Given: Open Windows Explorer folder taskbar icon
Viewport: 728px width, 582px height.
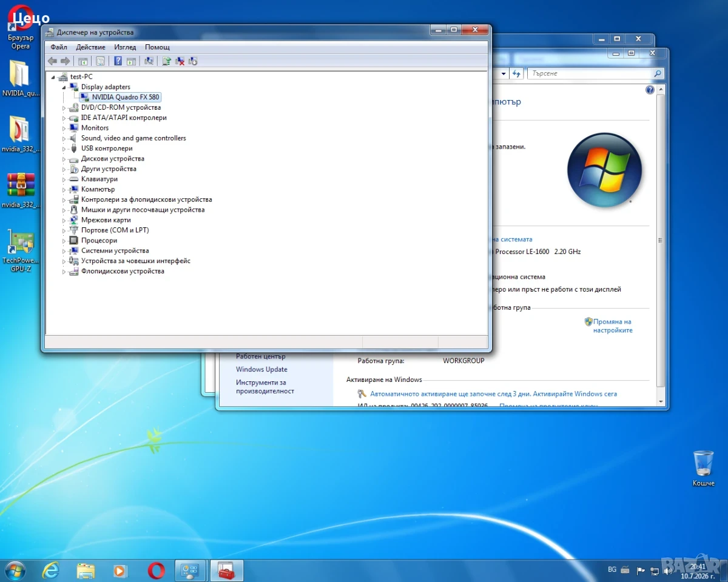Looking at the screenshot, I should pyautogui.click(x=86, y=570).
